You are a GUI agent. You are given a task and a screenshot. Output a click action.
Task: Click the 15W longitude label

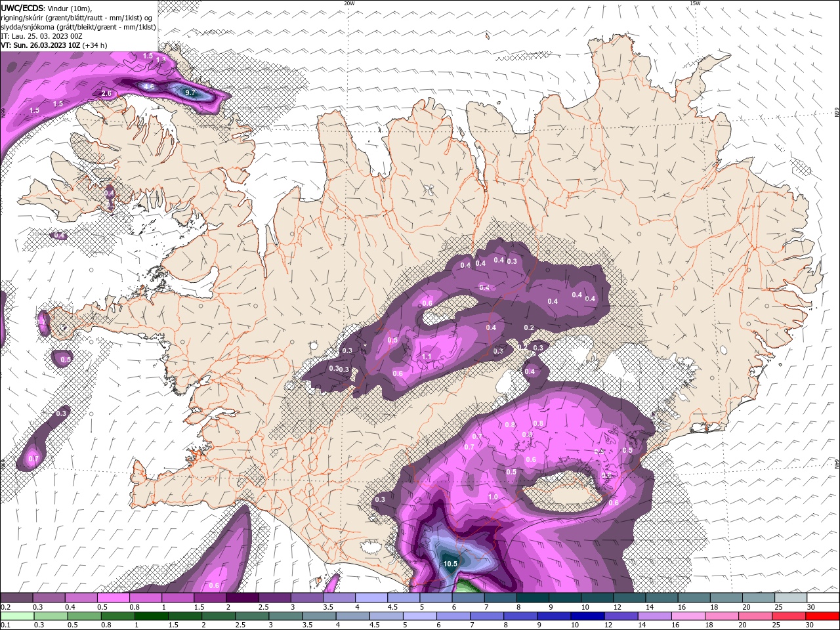[695, 3]
